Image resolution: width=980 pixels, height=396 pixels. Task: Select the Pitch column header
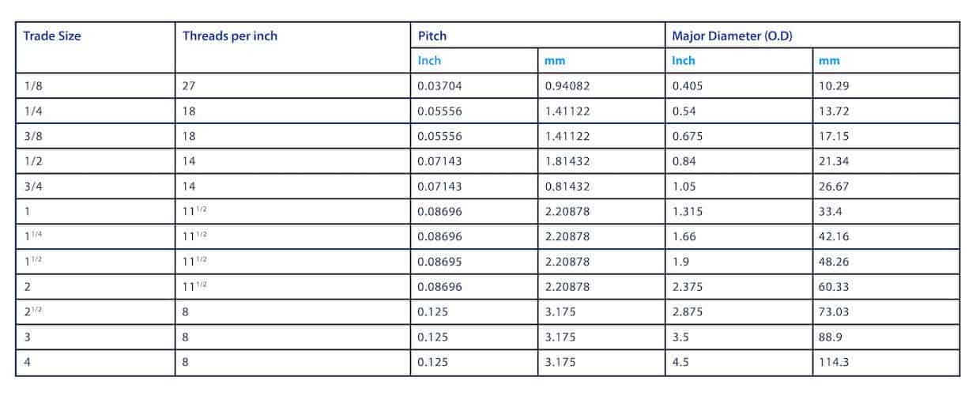[x=432, y=36]
